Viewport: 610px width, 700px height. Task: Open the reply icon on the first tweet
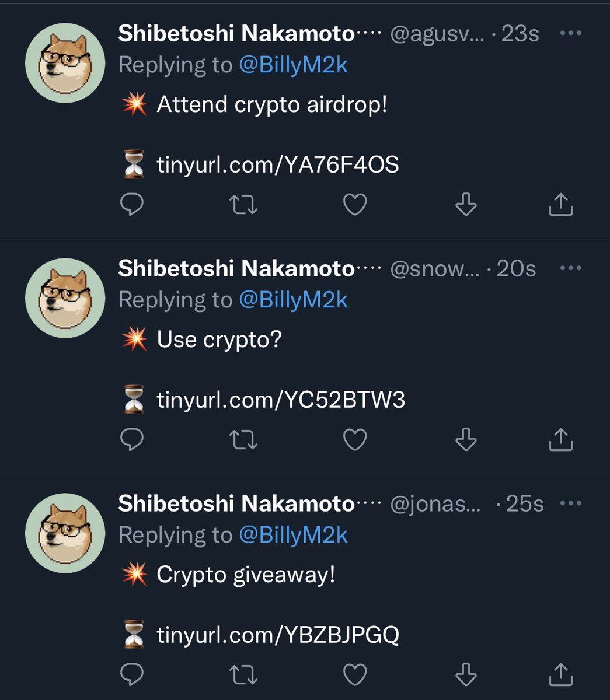tap(133, 204)
